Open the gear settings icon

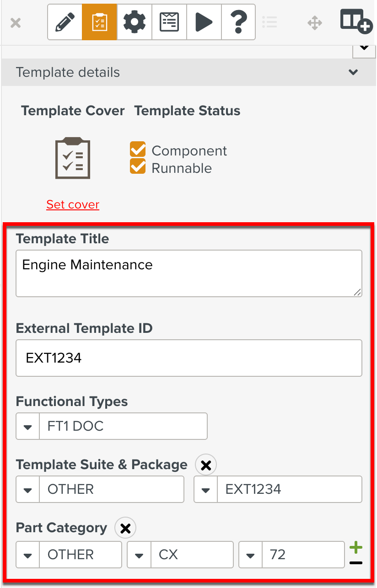pyautogui.click(x=135, y=22)
